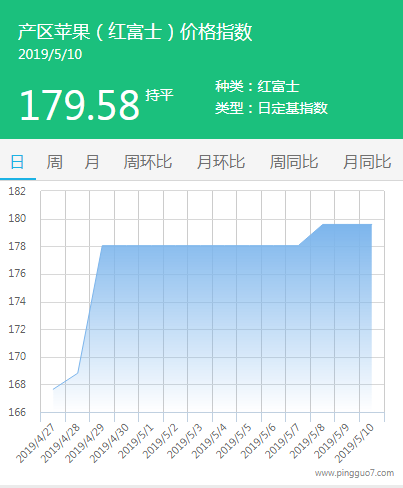The image size is (403, 488).
Task: Click the y-axis label 174
Action: [17, 302]
